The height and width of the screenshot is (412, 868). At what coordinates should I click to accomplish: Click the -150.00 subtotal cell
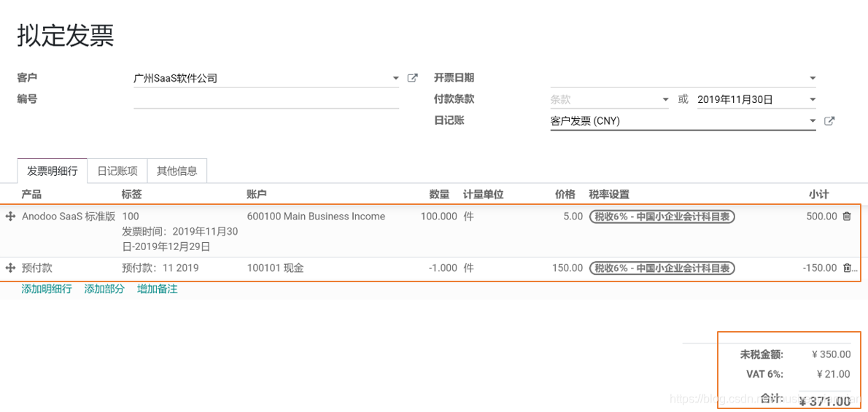pos(820,268)
